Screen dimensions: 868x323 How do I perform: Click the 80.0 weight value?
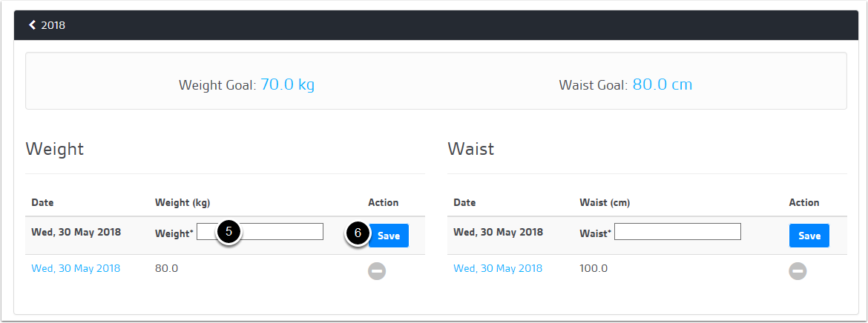167,269
